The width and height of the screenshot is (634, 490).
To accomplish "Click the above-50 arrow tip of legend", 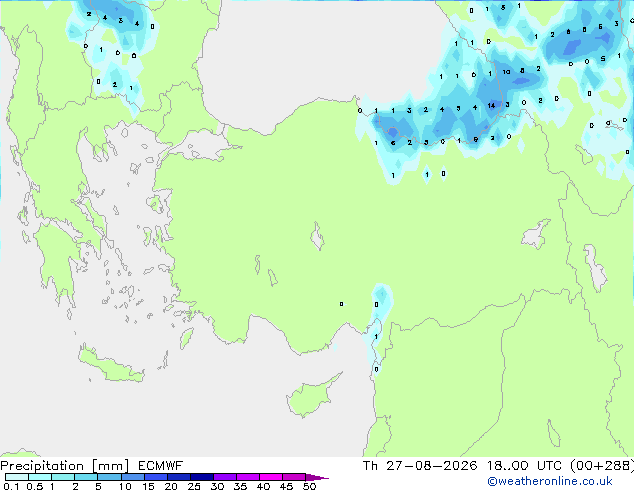I will point(316,477).
